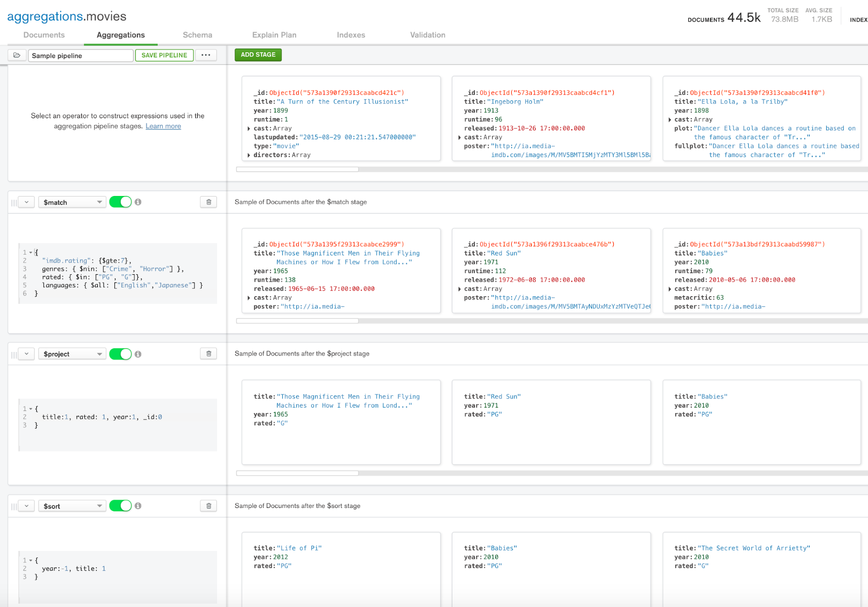The height and width of the screenshot is (607, 868).
Task: Select the Documents tab
Action: click(x=43, y=35)
